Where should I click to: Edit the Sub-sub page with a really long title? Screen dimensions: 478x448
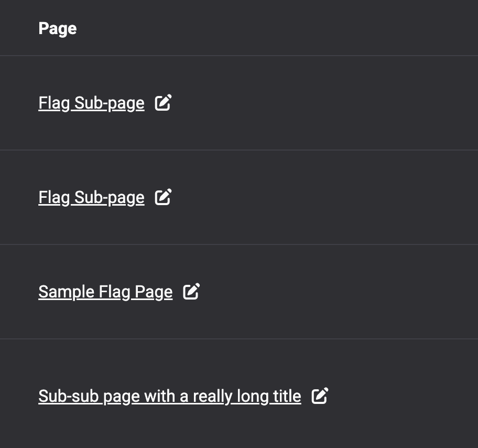(x=320, y=396)
